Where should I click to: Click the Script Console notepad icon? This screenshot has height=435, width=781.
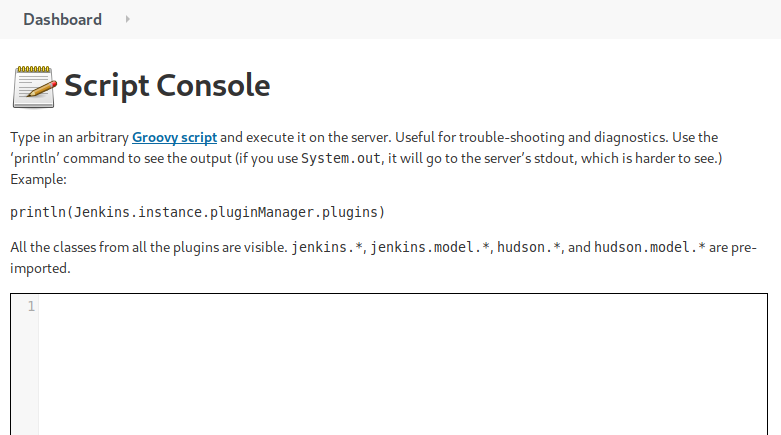point(34,86)
